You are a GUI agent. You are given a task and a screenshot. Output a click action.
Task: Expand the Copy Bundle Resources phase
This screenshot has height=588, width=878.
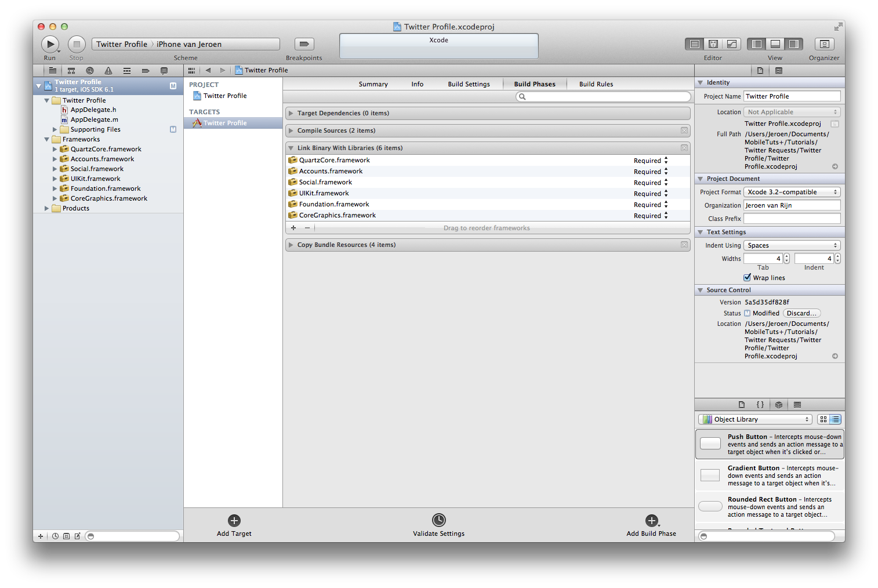[291, 245]
